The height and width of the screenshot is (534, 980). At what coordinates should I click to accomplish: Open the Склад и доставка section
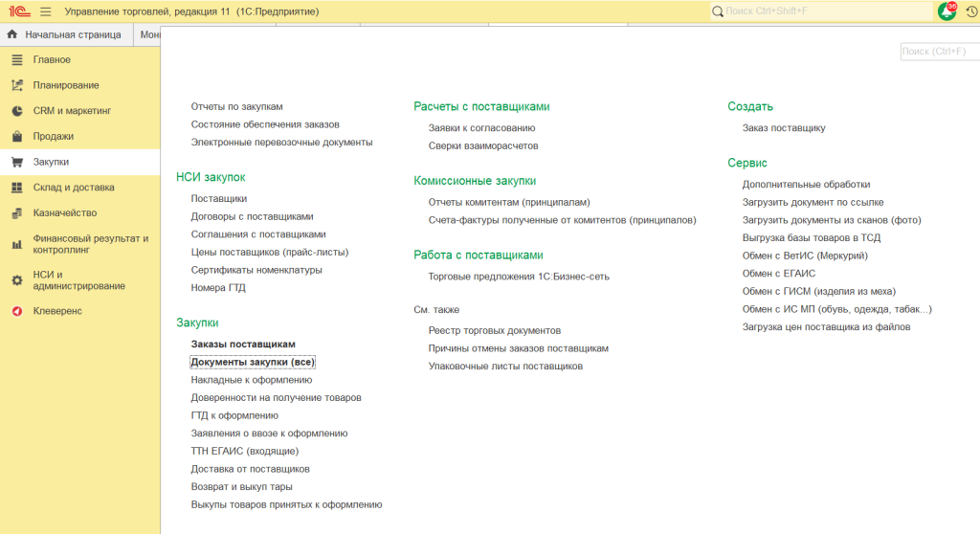80,187
